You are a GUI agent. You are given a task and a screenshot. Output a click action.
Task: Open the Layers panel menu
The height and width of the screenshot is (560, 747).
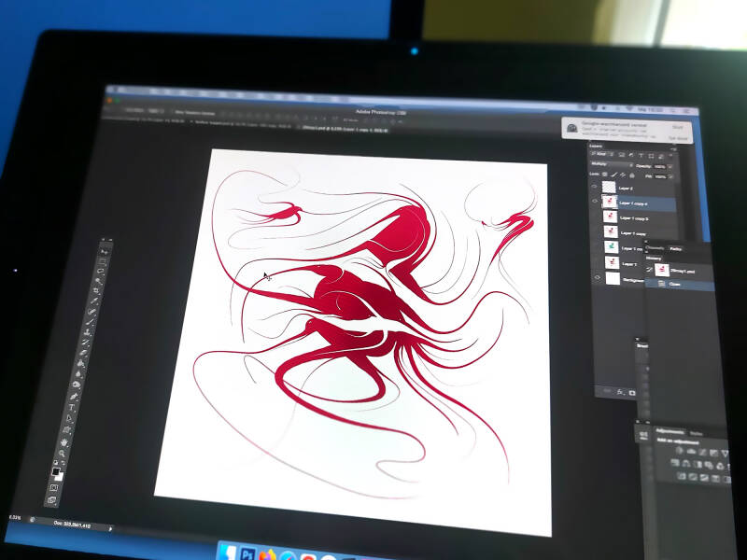click(x=673, y=149)
